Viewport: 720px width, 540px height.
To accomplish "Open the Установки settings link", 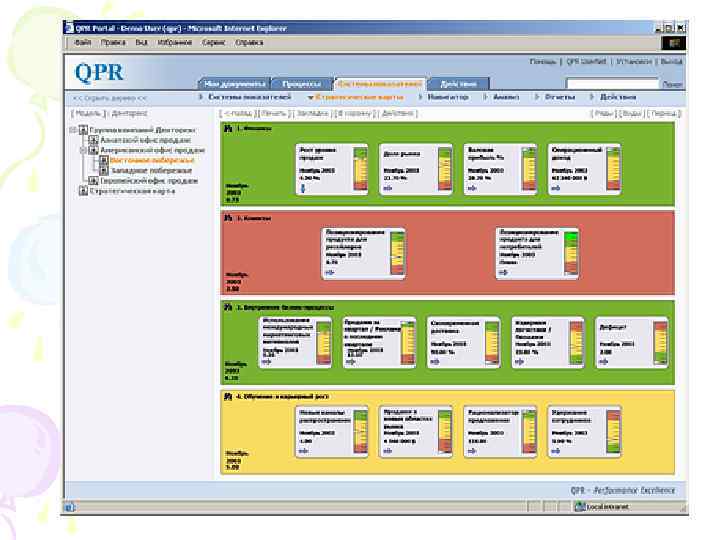I will point(634,61).
